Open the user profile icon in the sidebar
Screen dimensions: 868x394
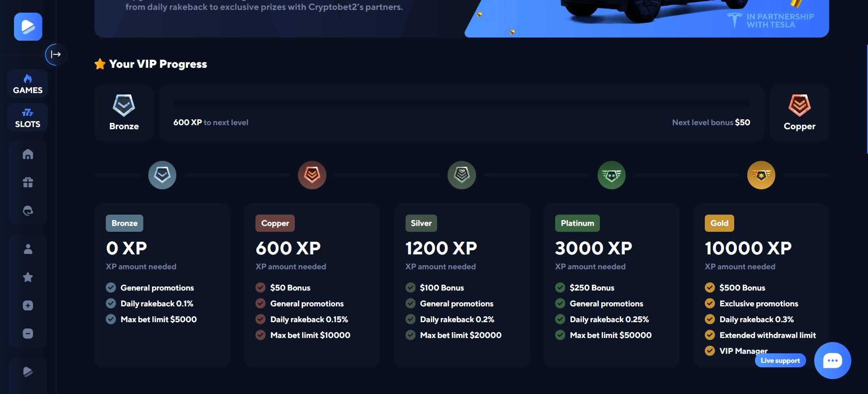tap(28, 249)
